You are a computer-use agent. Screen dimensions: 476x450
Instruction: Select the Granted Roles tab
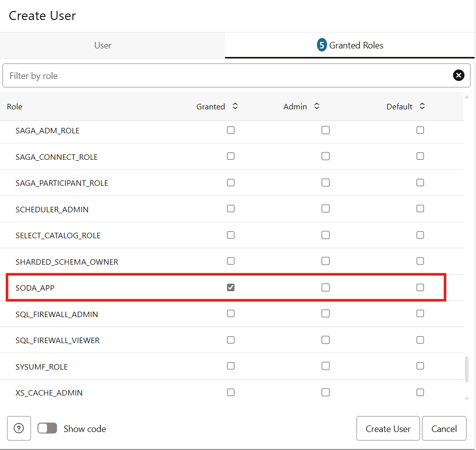(x=350, y=45)
